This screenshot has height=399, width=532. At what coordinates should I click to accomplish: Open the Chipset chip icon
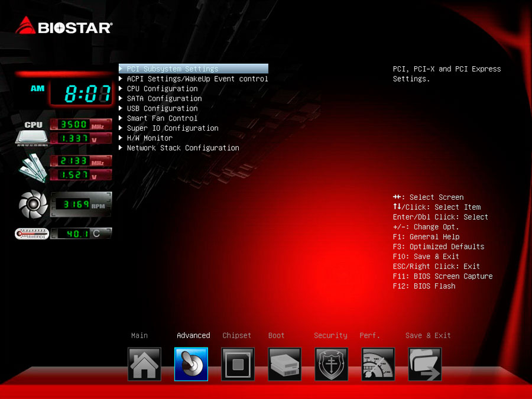[x=238, y=364]
